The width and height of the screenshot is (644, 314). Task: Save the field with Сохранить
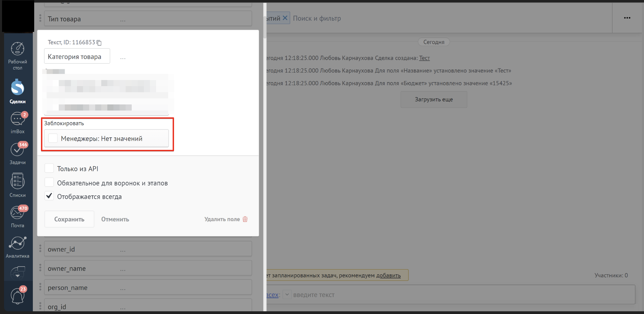click(x=69, y=219)
